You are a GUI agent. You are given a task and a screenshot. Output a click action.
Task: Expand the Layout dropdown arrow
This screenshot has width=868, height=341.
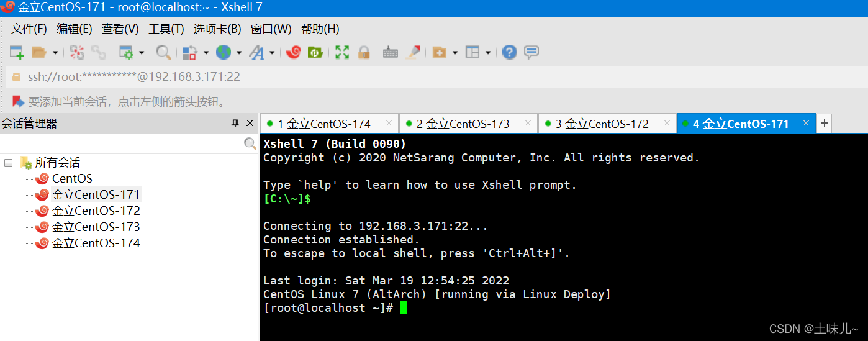point(487,53)
